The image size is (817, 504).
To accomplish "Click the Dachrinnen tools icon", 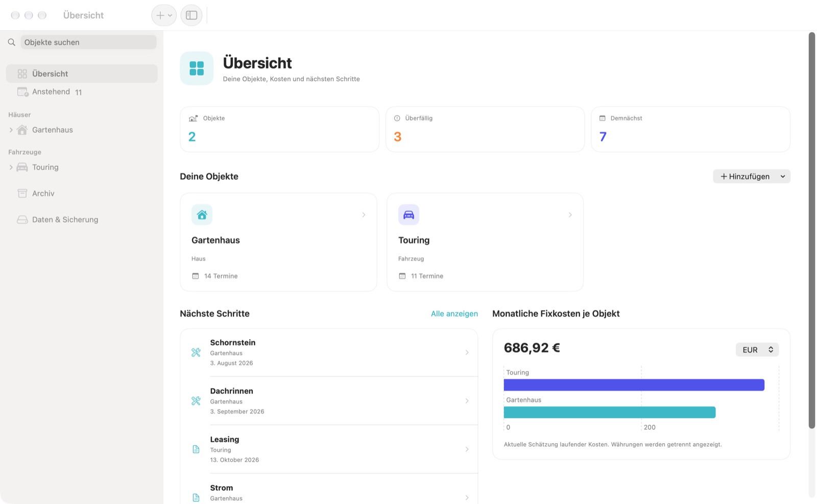I will 196,401.
